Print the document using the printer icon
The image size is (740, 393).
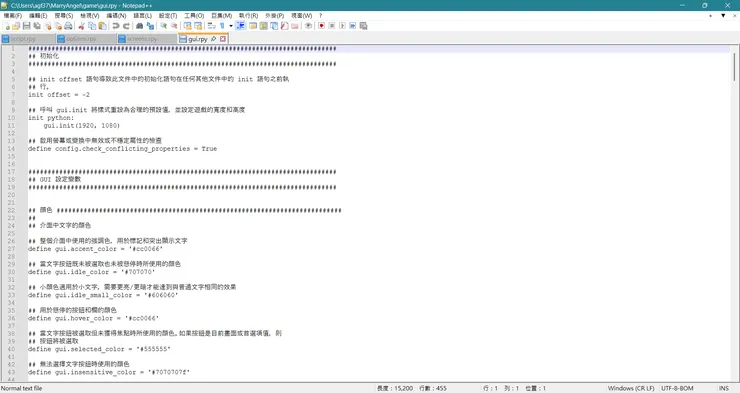[68, 26]
